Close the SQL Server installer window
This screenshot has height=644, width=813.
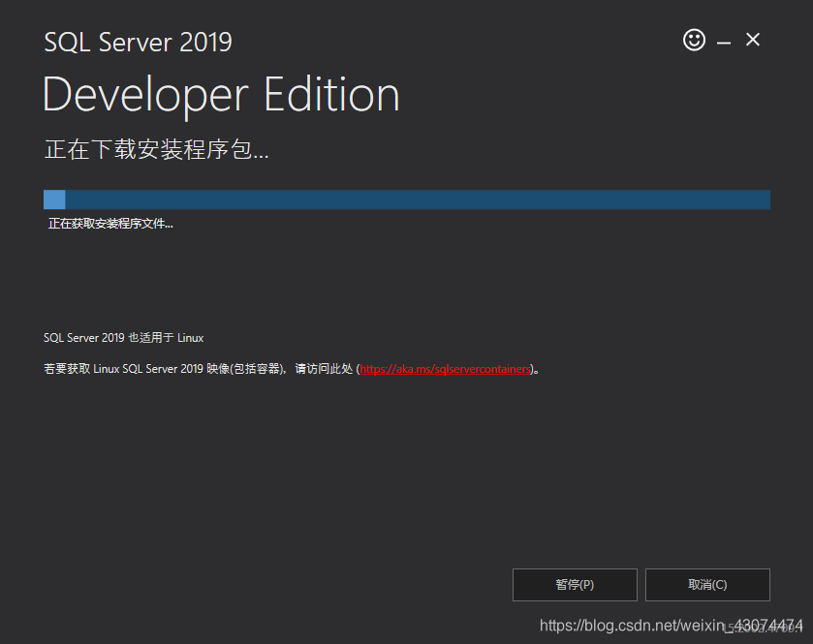753,40
